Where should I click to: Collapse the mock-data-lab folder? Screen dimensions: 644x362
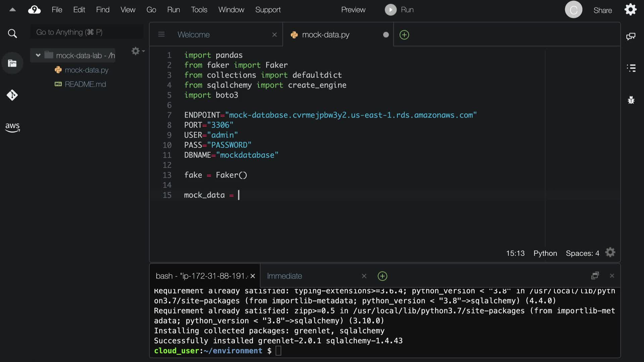coord(38,55)
